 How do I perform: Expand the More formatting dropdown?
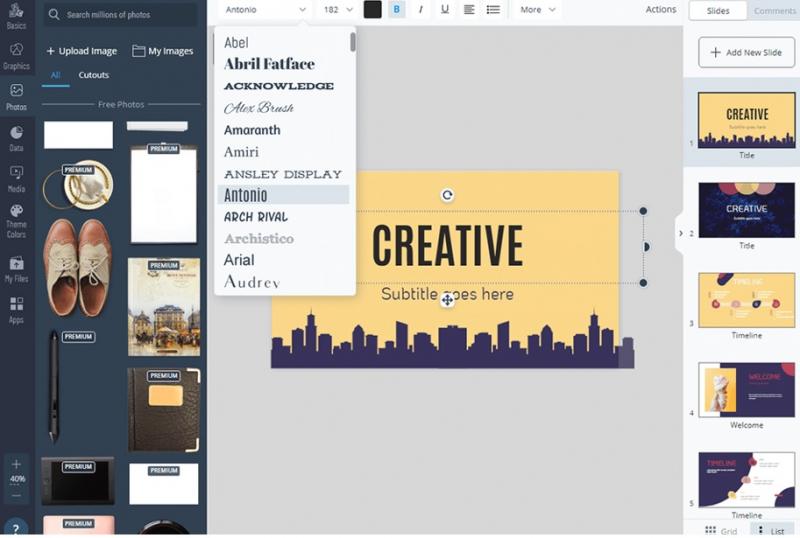tap(537, 9)
